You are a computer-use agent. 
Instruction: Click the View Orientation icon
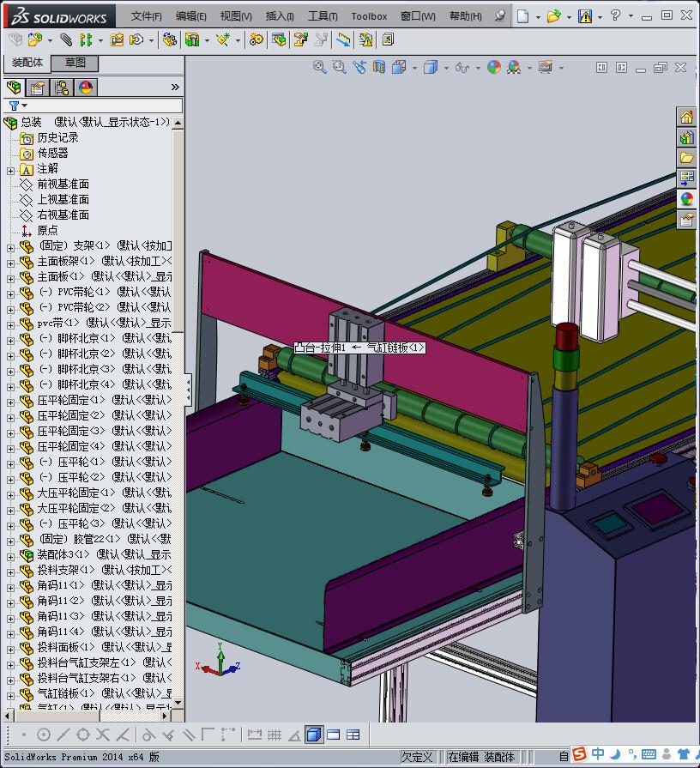coord(399,67)
